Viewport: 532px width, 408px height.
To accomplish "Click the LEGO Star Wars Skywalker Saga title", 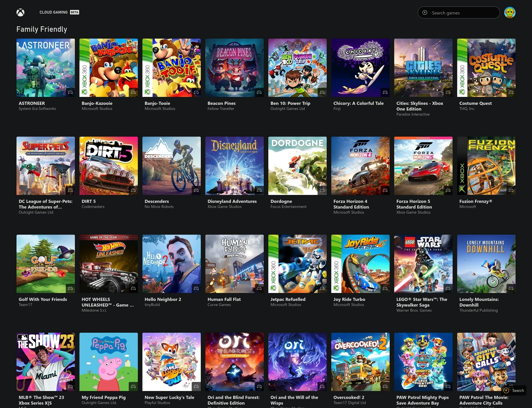I will click(x=422, y=302).
